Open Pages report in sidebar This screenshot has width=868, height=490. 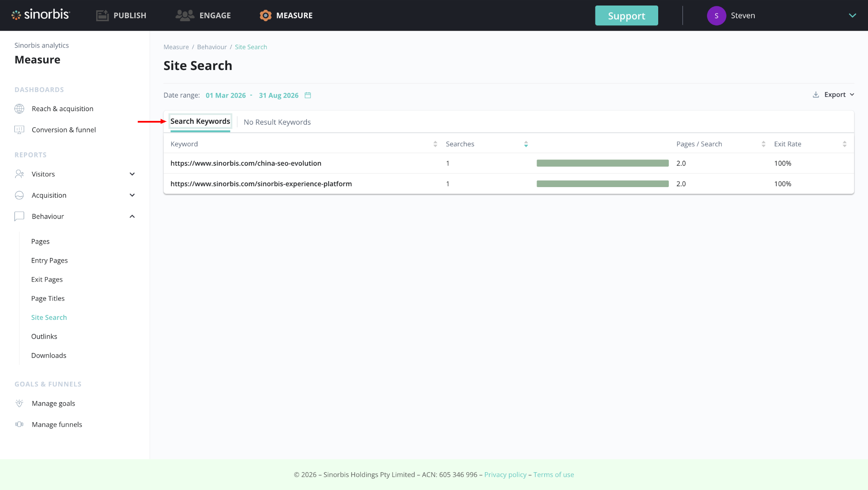pos(40,241)
